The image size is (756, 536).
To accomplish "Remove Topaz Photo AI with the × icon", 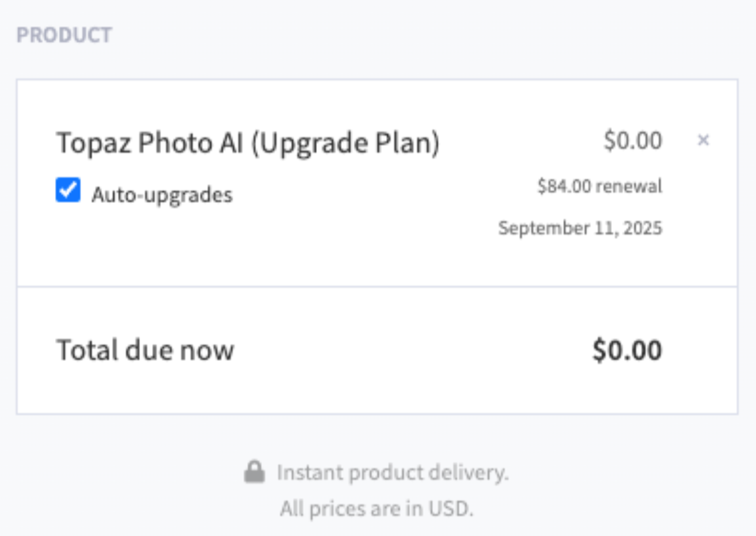I will (703, 140).
